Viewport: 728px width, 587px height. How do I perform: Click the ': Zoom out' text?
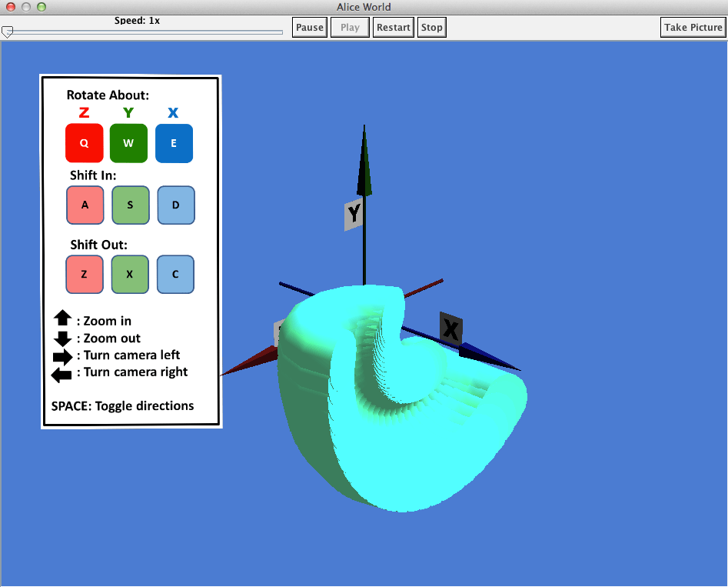click(x=108, y=339)
